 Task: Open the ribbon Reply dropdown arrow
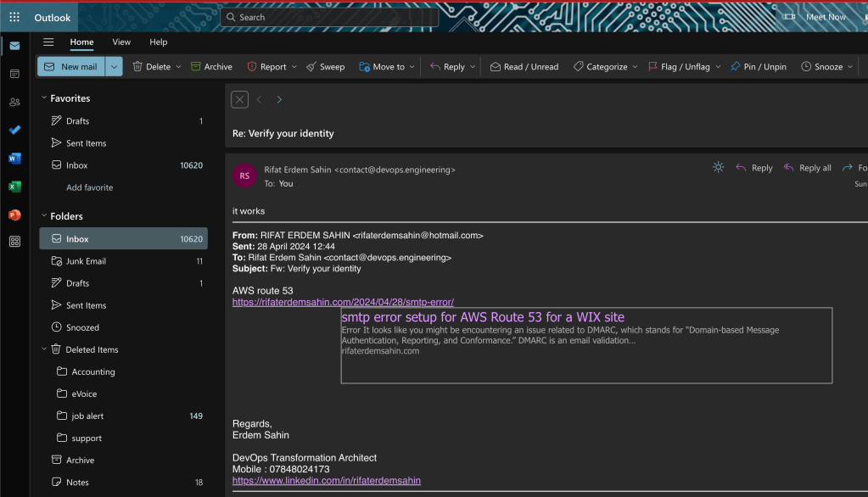[x=473, y=66]
